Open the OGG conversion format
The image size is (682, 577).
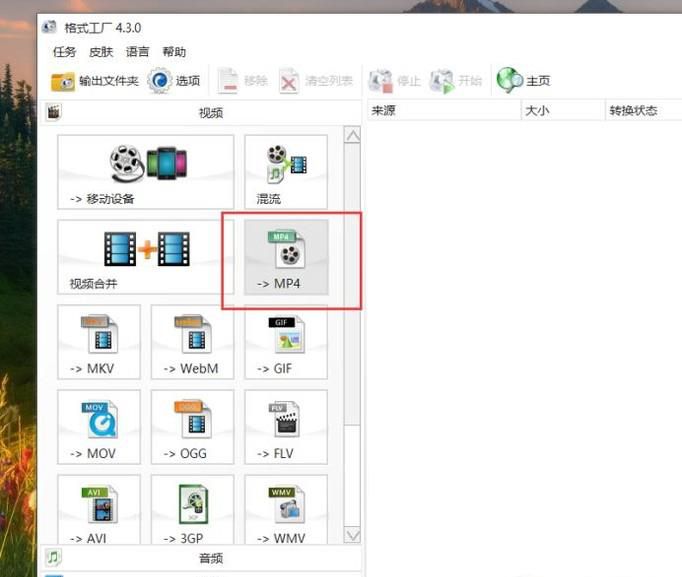(192, 427)
